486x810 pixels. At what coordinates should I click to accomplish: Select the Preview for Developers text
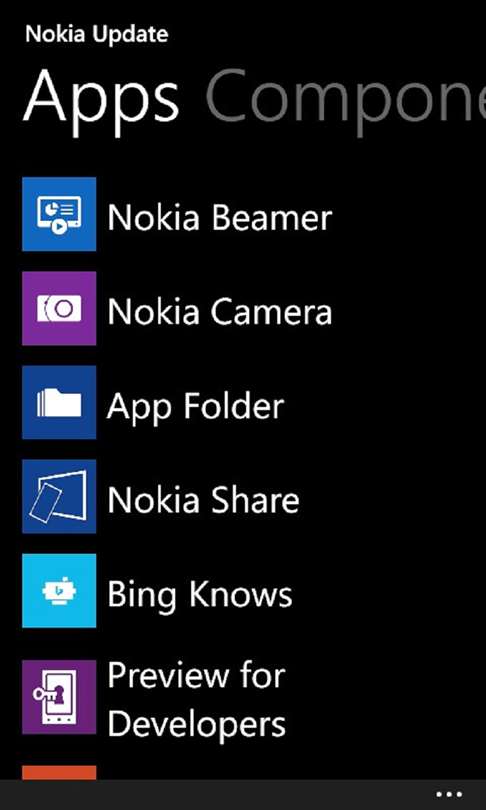[x=196, y=700]
